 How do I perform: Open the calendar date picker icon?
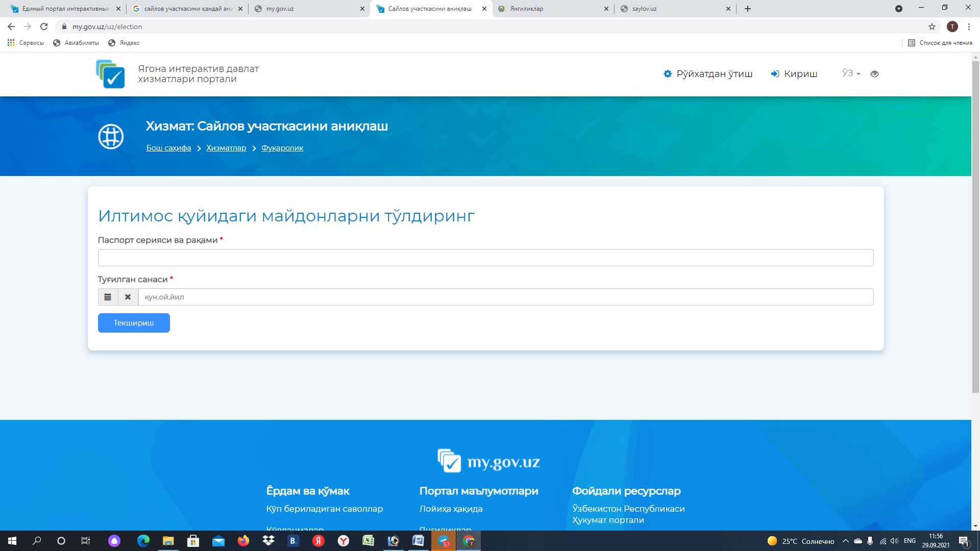[x=108, y=297]
